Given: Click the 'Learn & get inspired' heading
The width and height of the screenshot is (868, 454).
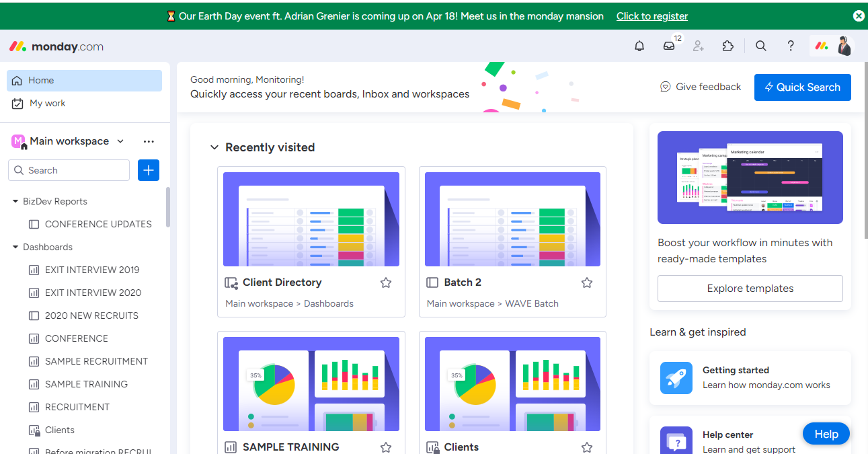Looking at the screenshot, I should coord(698,332).
